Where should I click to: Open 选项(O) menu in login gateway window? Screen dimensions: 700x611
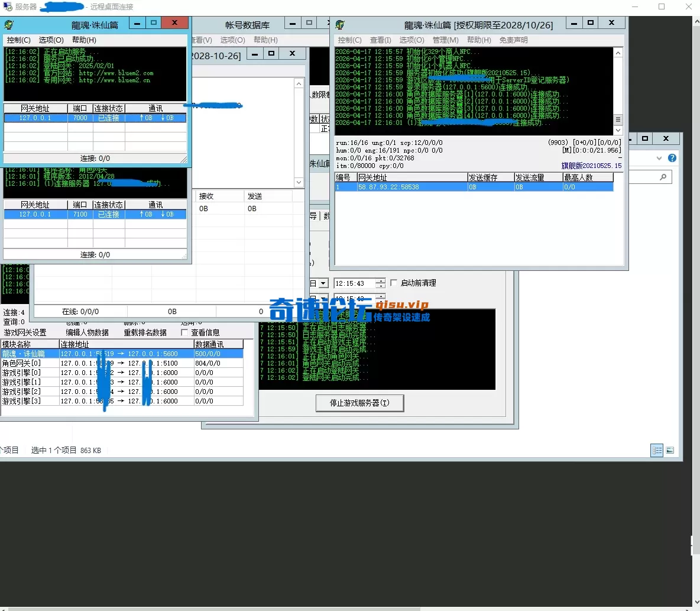point(51,40)
